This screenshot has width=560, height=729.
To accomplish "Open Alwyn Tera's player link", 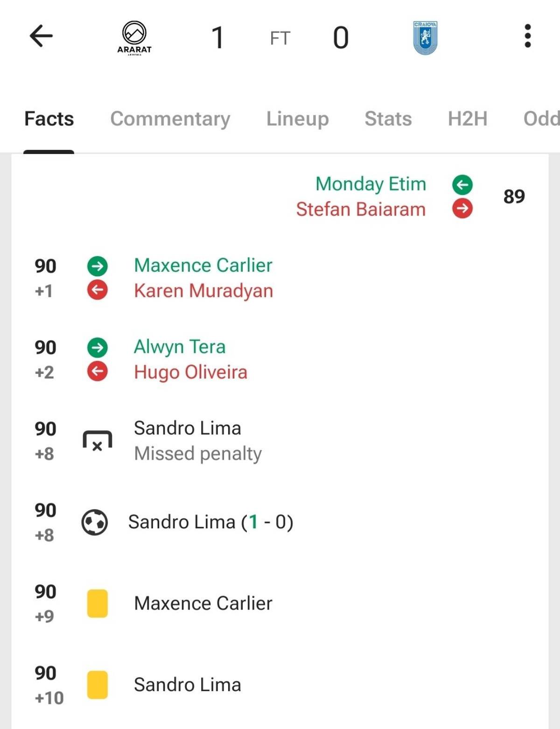I will coord(180,347).
